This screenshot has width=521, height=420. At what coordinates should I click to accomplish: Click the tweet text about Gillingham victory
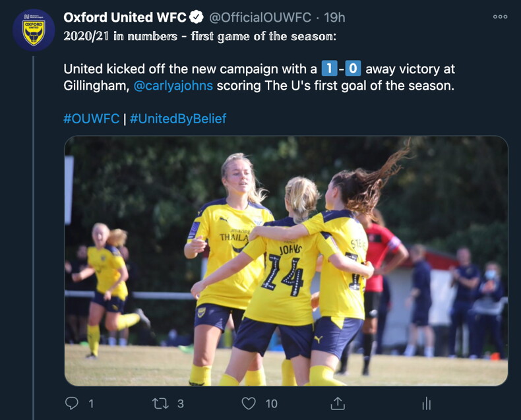(259, 77)
